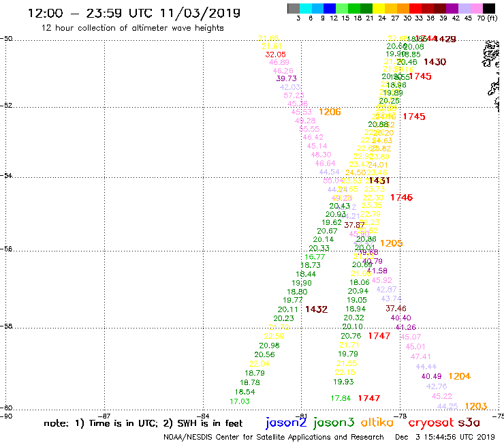Click the yellow wave height value 22.04
This screenshot has height=443, width=504.
pyautogui.click(x=259, y=364)
